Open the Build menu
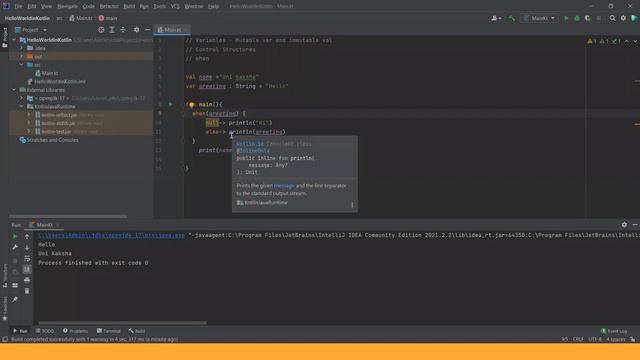Image resolution: width=640 pixels, height=360 pixels. [129, 6]
